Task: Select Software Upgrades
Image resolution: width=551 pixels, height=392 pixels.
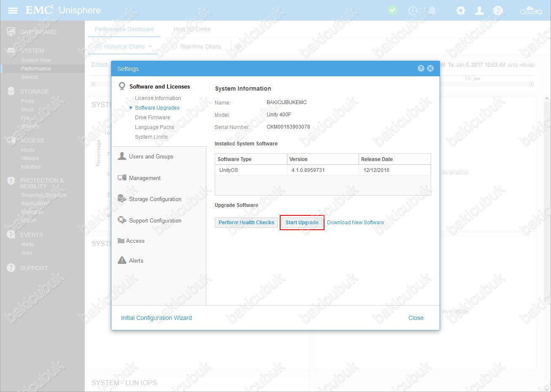Action: [x=157, y=108]
